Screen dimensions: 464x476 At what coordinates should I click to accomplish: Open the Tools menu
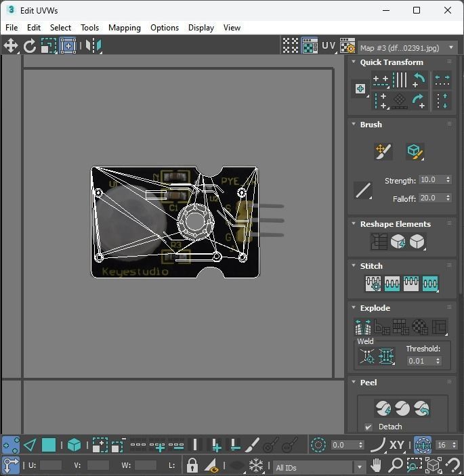click(x=89, y=28)
